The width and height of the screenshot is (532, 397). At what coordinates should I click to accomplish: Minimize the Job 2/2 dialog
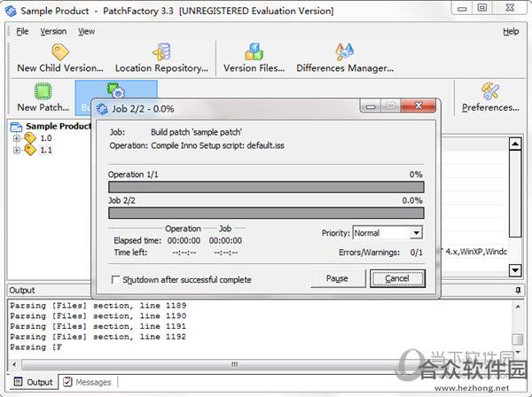[370, 106]
